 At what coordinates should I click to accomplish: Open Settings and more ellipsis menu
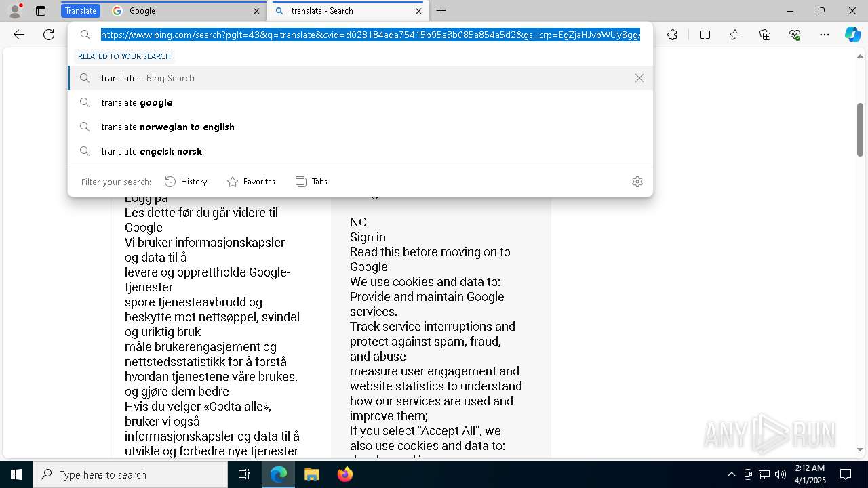coord(825,35)
